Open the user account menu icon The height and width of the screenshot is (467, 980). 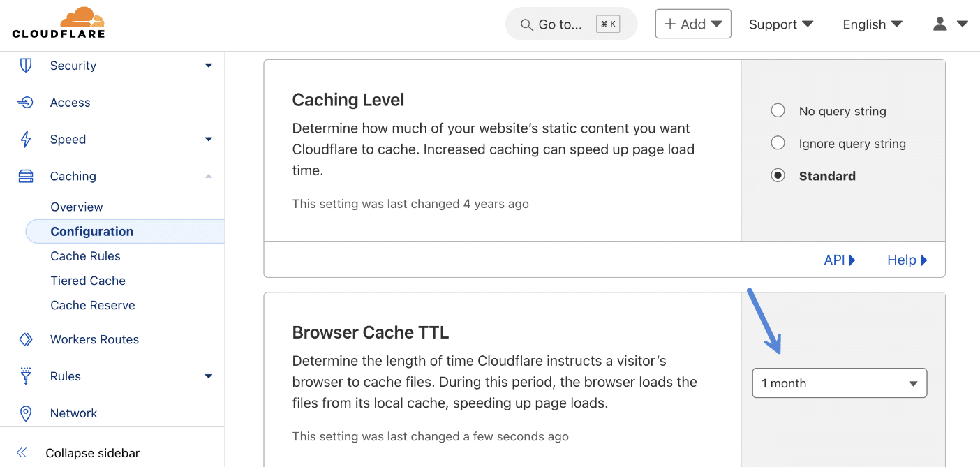940,23
